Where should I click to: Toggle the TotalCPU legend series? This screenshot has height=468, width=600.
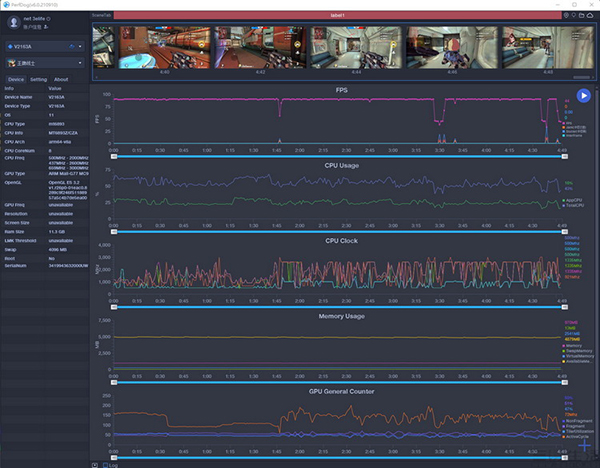(572, 204)
